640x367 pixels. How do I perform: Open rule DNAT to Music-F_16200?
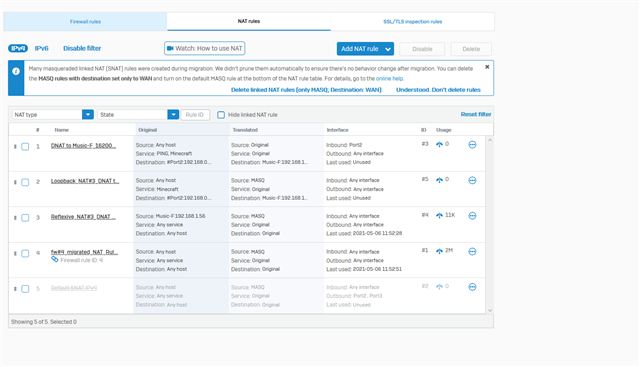pyautogui.click(x=83, y=146)
